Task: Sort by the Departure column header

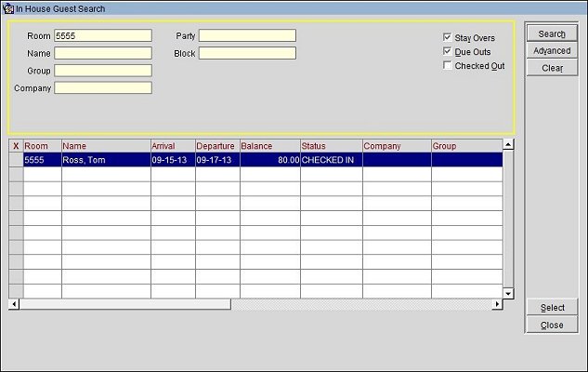Action: coord(217,146)
